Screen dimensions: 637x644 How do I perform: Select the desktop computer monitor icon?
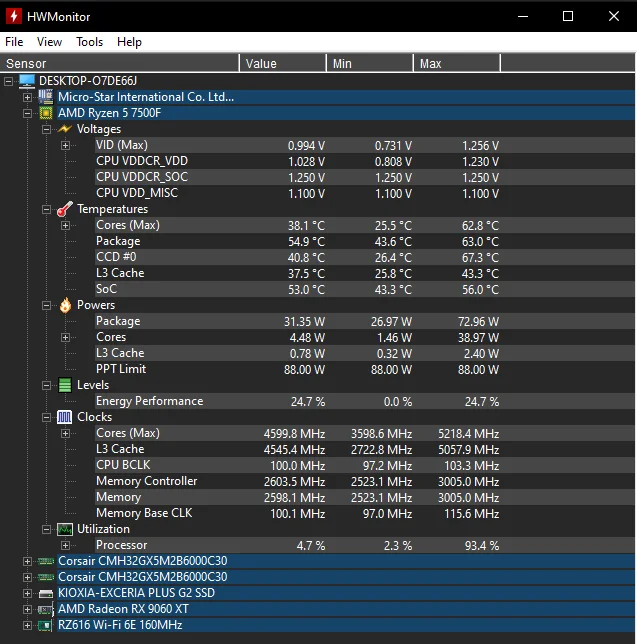coord(27,81)
